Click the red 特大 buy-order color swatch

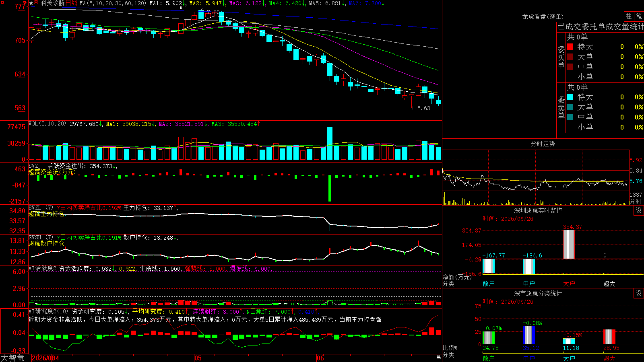click(x=570, y=47)
